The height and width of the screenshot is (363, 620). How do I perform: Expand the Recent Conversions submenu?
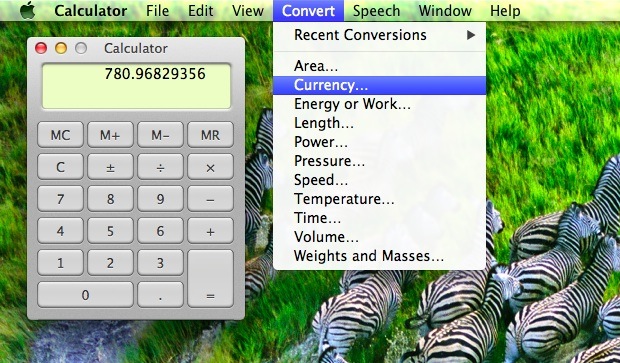pos(379,35)
